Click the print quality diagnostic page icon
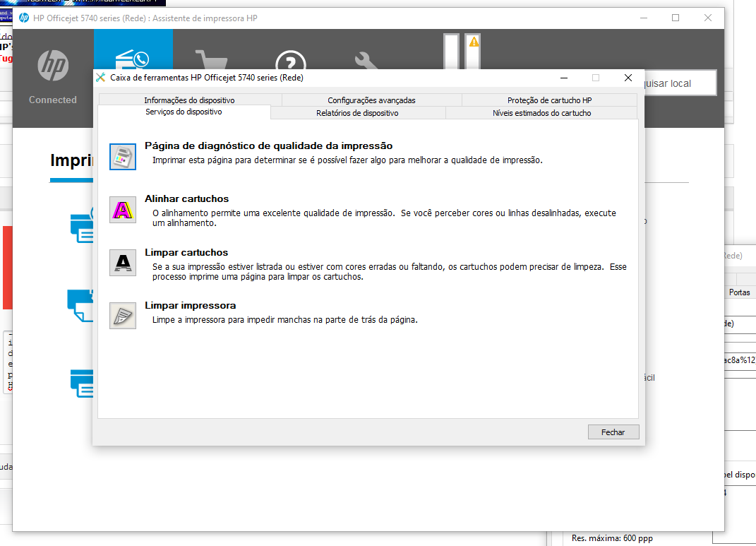 123,157
